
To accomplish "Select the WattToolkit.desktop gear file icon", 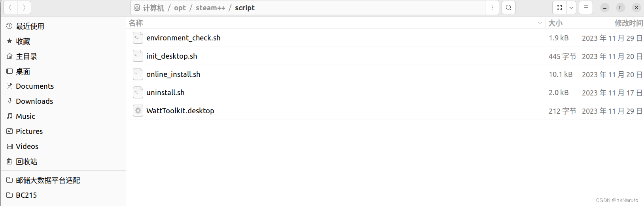I will pyautogui.click(x=138, y=111).
